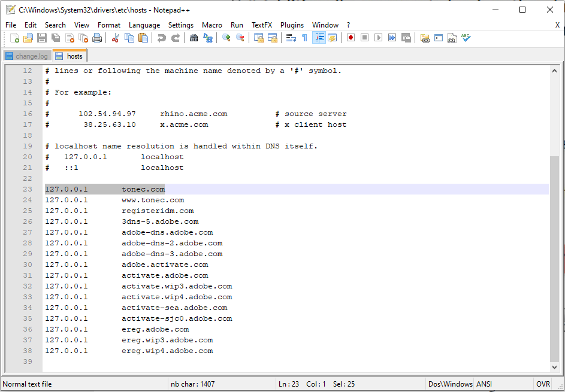
Task: Save the current file via toolbar
Action: pos(42,38)
